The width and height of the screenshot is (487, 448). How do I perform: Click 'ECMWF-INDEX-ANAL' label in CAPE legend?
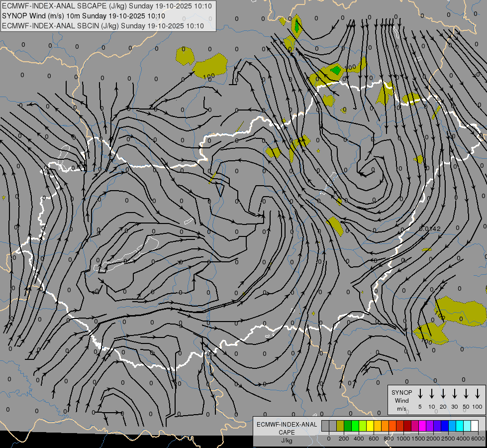tap(287, 425)
